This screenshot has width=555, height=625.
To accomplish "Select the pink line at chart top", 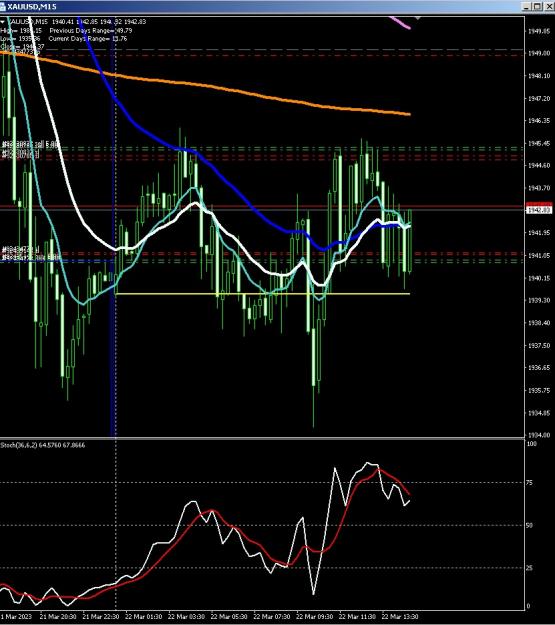I will point(400,22).
